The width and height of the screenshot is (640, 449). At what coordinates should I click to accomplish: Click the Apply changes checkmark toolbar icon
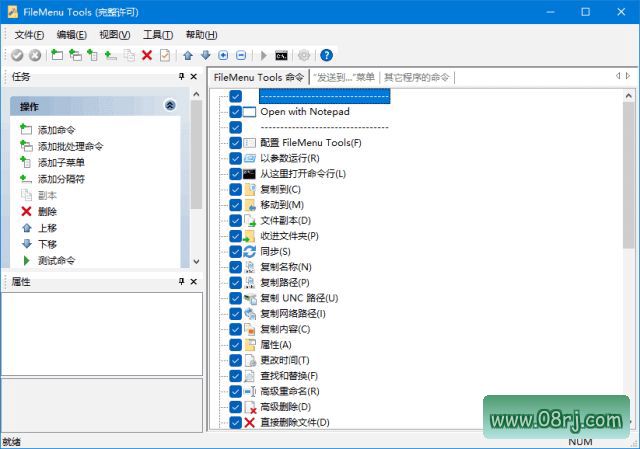click(16, 55)
